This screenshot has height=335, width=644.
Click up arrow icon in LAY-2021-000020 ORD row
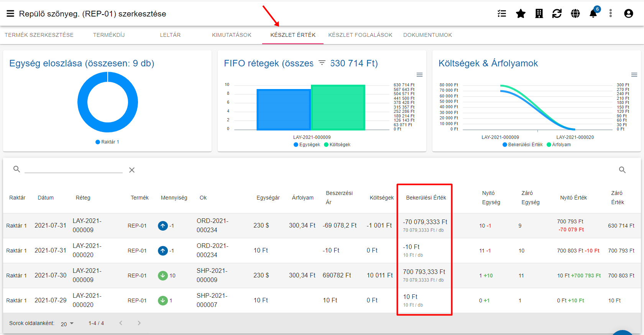pos(163,251)
